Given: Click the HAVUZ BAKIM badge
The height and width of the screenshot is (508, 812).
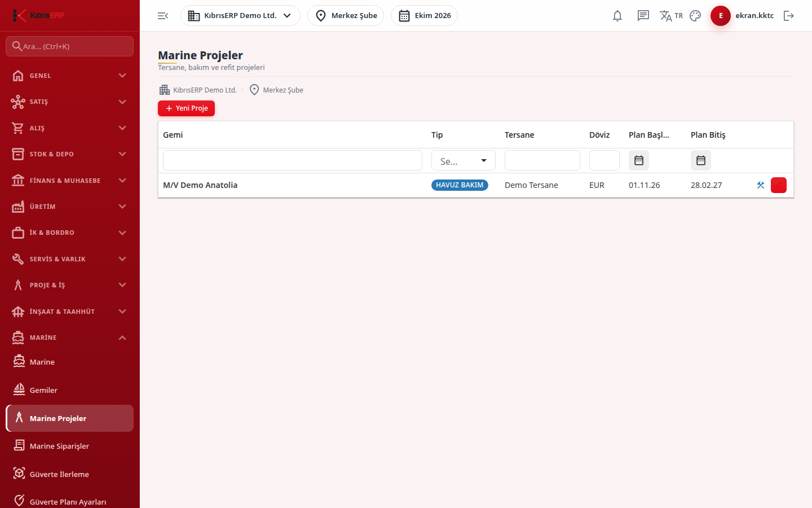Looking at the screenshot, I should tap(460, 185).
